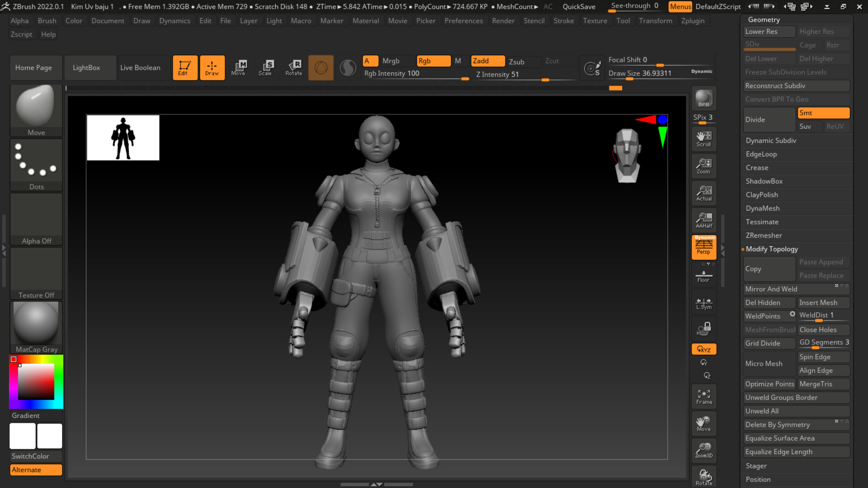868x488 pixels.
Task: Click the Gizmo 3D sphere icon
Action: [321, 68]
